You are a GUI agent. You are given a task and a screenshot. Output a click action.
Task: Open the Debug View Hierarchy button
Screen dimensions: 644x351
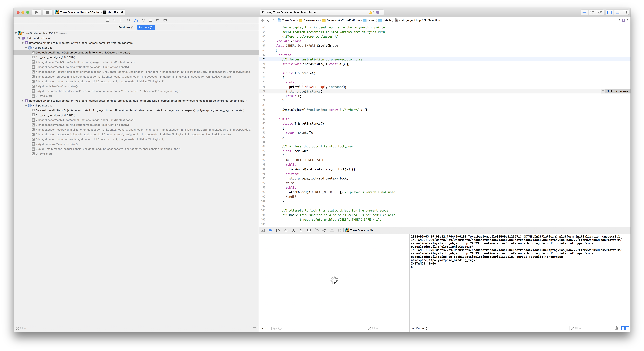point(309,230)
